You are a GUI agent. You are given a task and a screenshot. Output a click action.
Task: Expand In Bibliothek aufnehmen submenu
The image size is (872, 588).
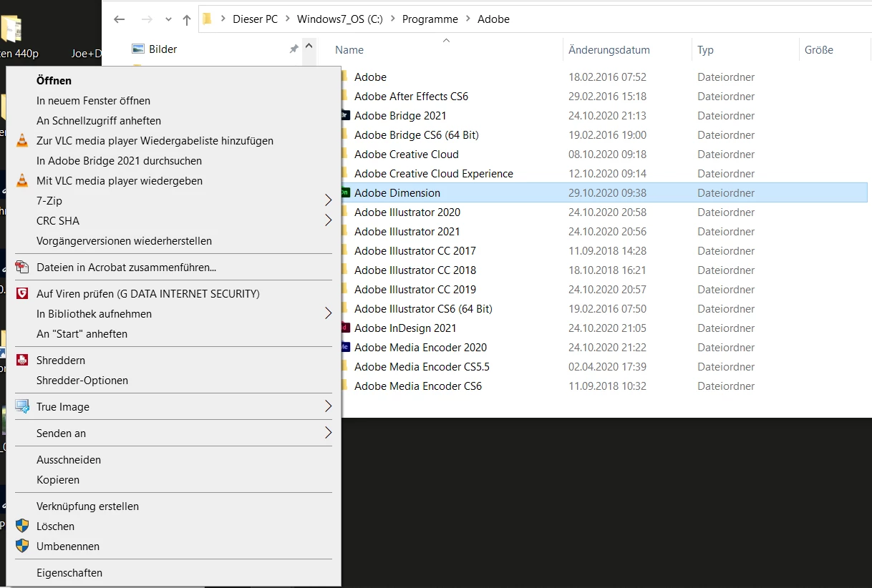click(329, 313)
